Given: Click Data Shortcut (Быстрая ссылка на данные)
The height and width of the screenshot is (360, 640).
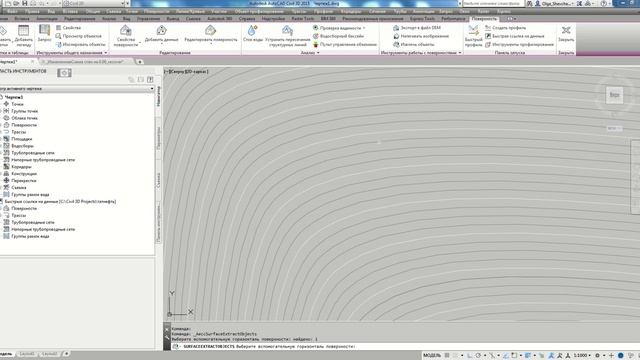Looking at the screenshot, I should [x=514, y=36].
